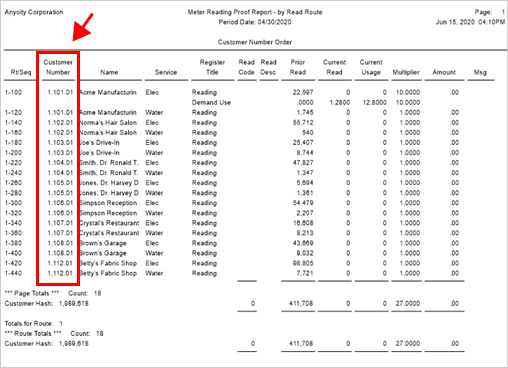The height and width of the screenshot is (368, 508).
Task: Click prior read value 47,827
Action: (x=303, y=163)
